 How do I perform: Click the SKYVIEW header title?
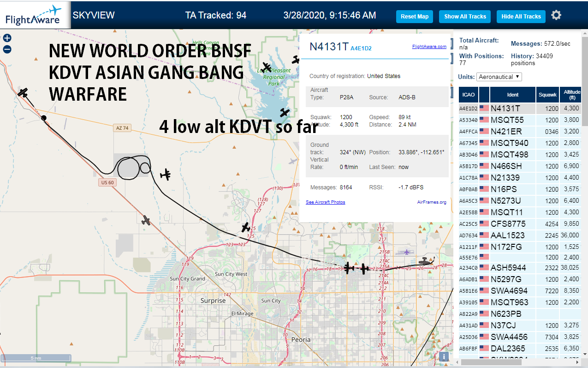click(94, 15)
